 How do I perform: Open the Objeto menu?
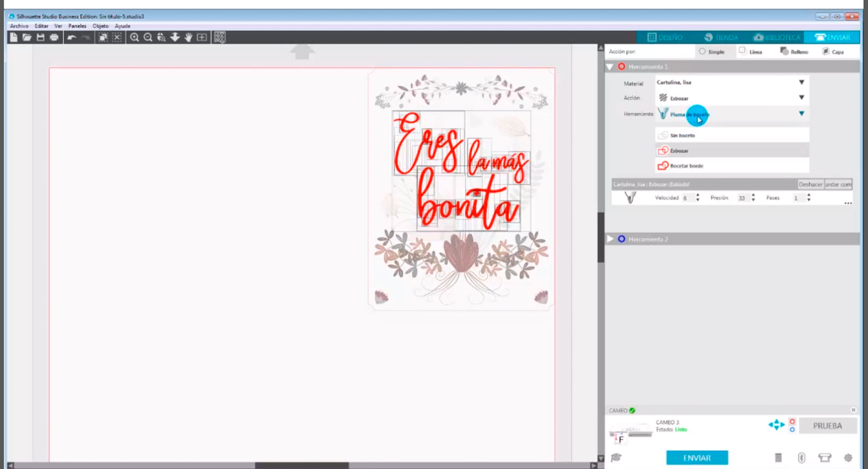(x=101, y=26)
